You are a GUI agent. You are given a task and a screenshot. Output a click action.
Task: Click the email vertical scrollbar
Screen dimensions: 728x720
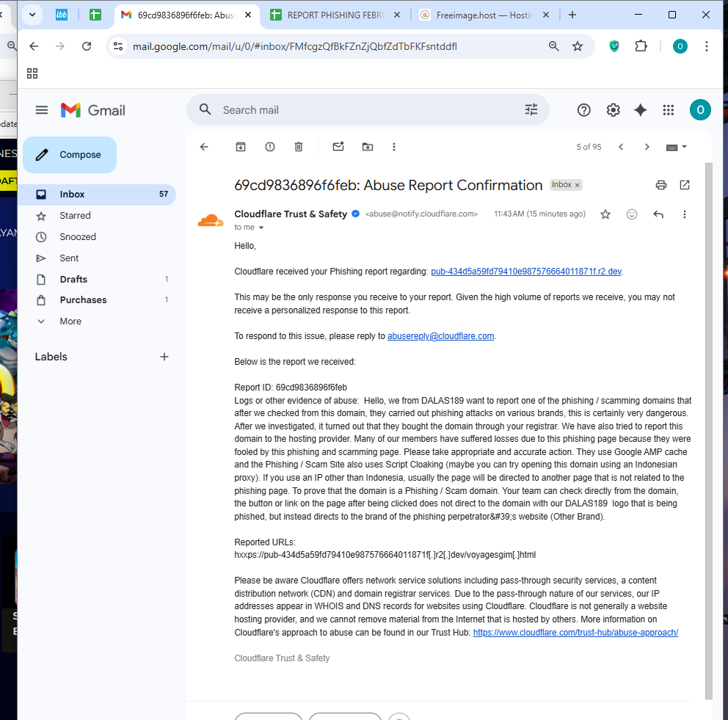(708, 431)
